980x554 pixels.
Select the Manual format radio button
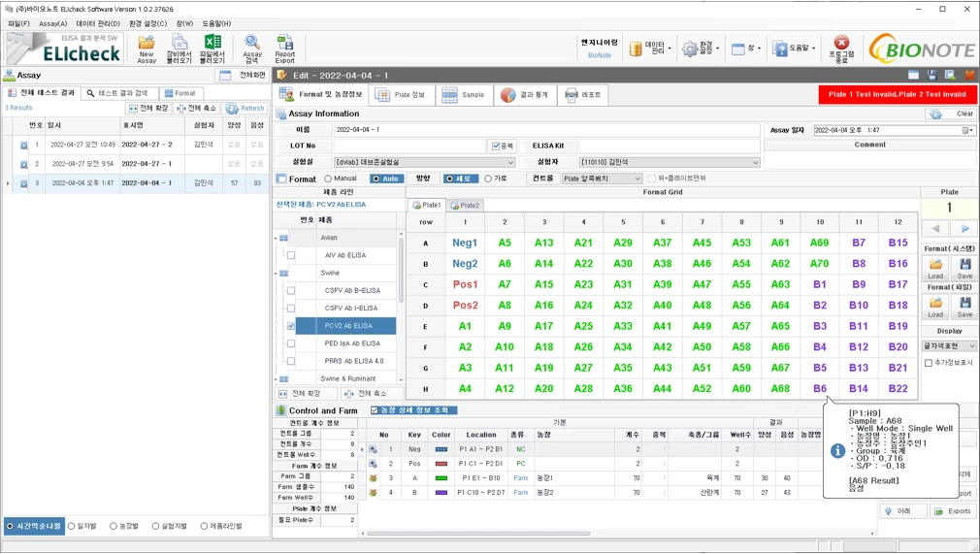(328, 179)
